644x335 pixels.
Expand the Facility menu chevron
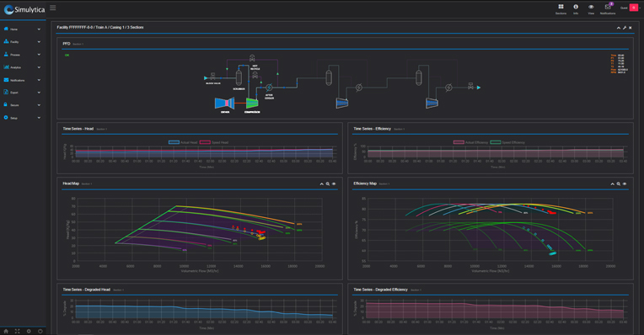coord(39,42)
